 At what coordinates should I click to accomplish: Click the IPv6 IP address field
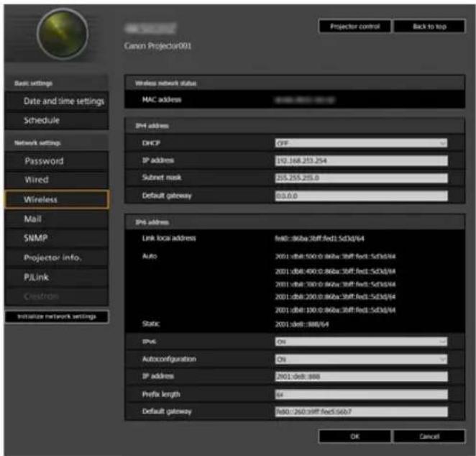361,376
